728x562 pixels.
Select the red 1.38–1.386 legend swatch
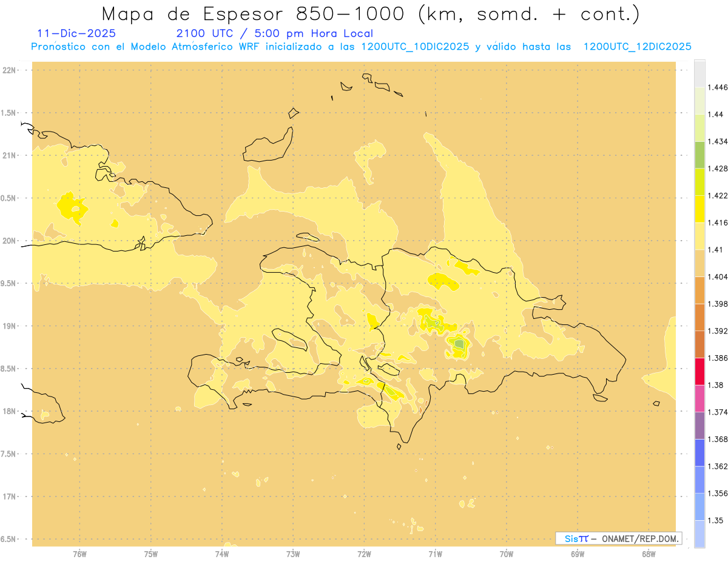(x=699, y=372)
